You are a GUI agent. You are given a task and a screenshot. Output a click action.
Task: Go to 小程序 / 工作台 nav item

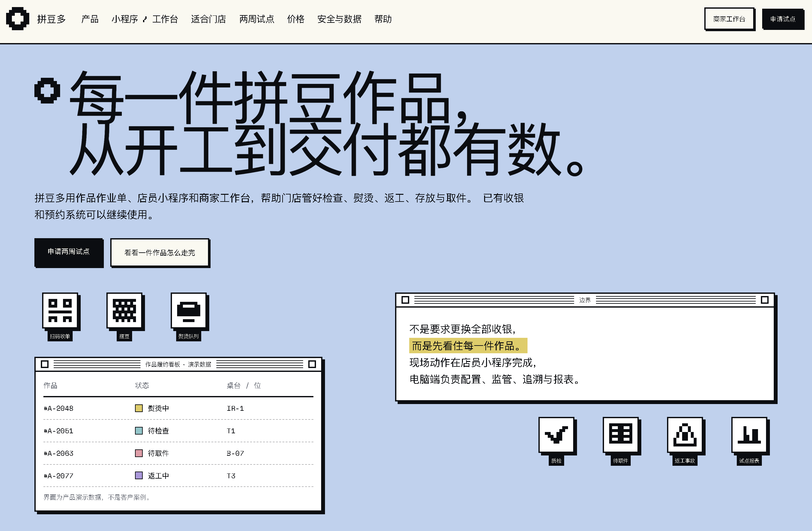pos(145,19)
